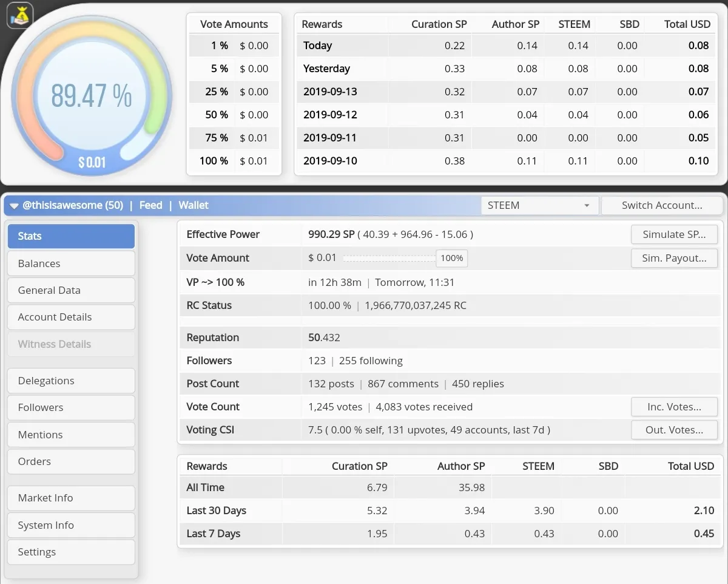The width and height of the screenshot is (728, 584).
Task: Click the 2019-09-11 rewards row label
Action: (x=330, y=138)
